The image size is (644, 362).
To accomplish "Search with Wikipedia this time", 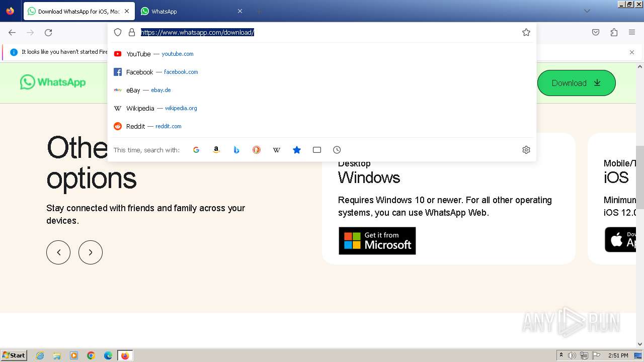I will pos(277,150).
